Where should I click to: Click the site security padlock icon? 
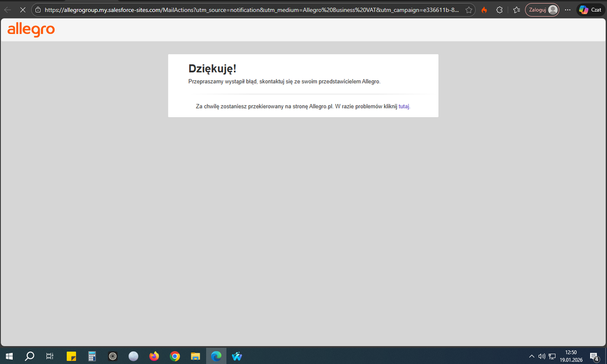point(38,10)
